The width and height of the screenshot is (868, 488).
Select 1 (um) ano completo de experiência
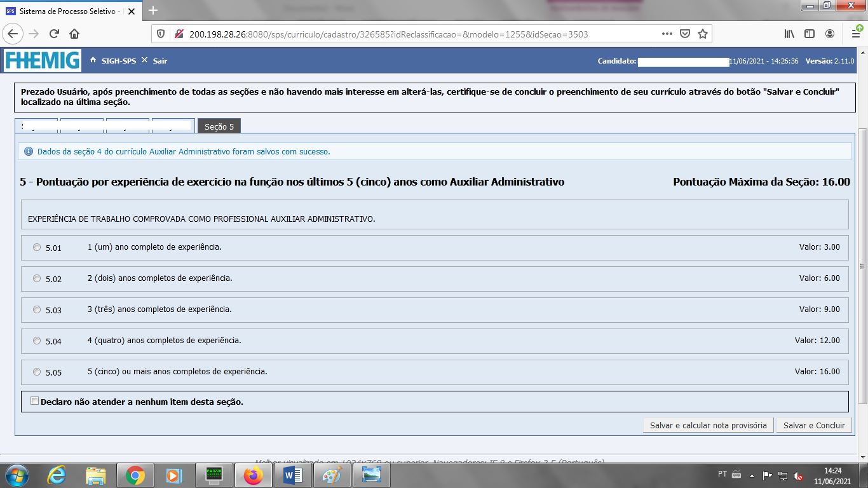37,247
